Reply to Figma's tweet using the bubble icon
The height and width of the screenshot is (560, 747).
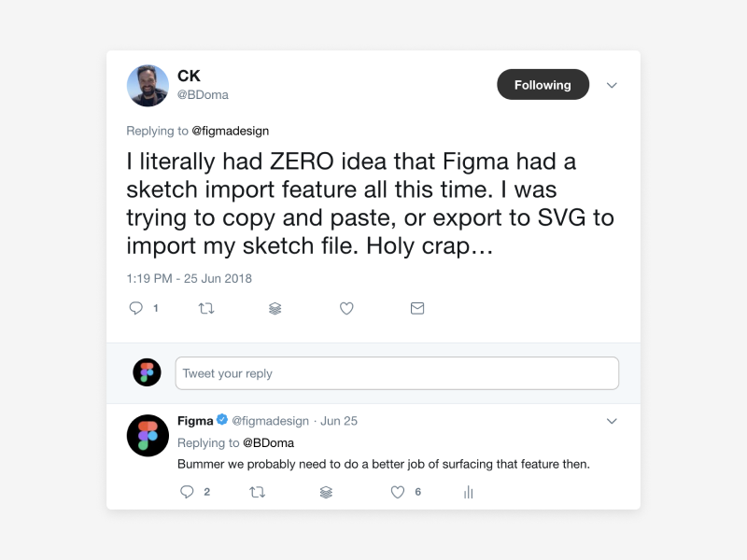187,492
